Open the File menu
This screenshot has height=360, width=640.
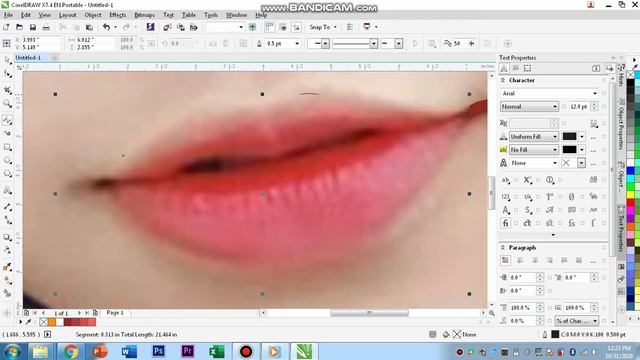pyautogui.click(x=8, y=15)
